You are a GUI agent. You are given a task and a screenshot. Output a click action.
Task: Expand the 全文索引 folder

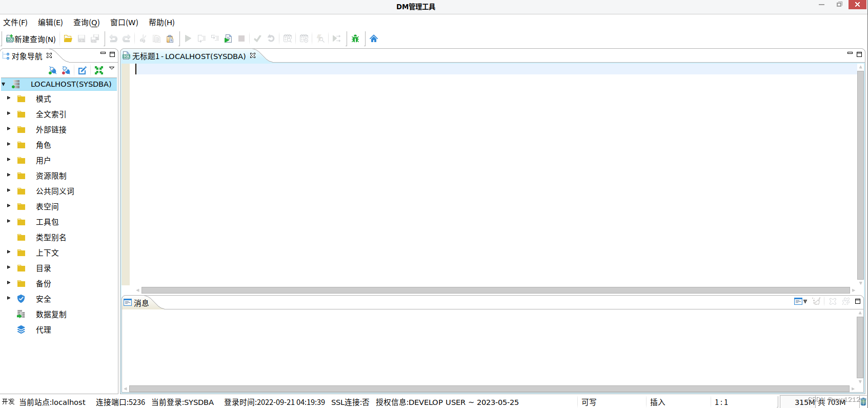pos(9,113)
